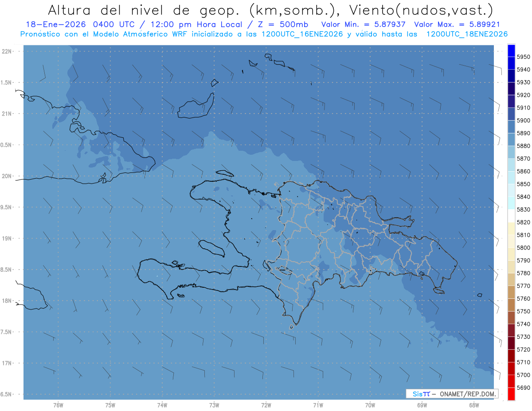Click the '5870' legend value

click(x=524, y=159)
